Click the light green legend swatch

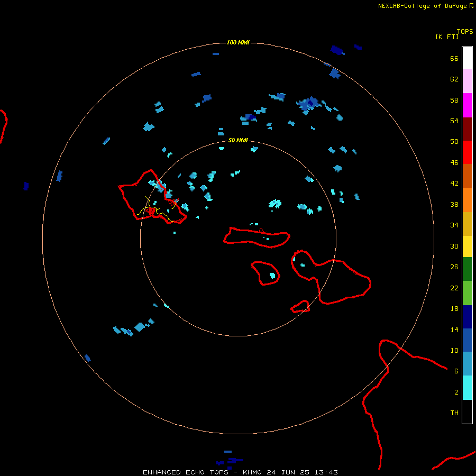click(x=467, y=293)
